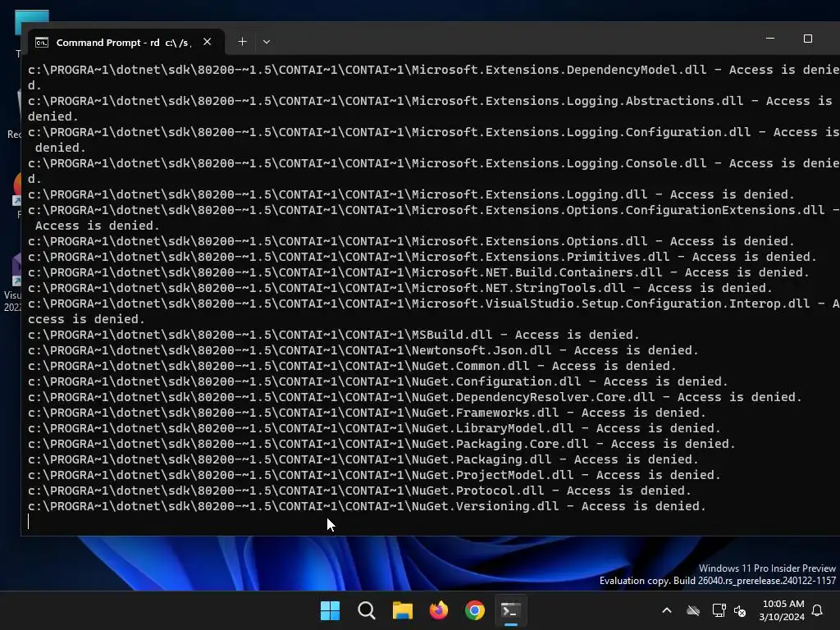
Task: Open Firefox from the taskbar
Action: pos(439,610)
